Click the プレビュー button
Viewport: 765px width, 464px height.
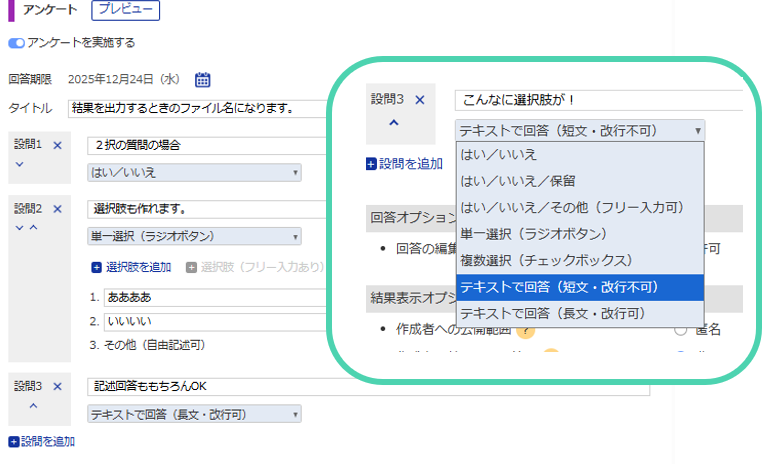coord(124,10)
